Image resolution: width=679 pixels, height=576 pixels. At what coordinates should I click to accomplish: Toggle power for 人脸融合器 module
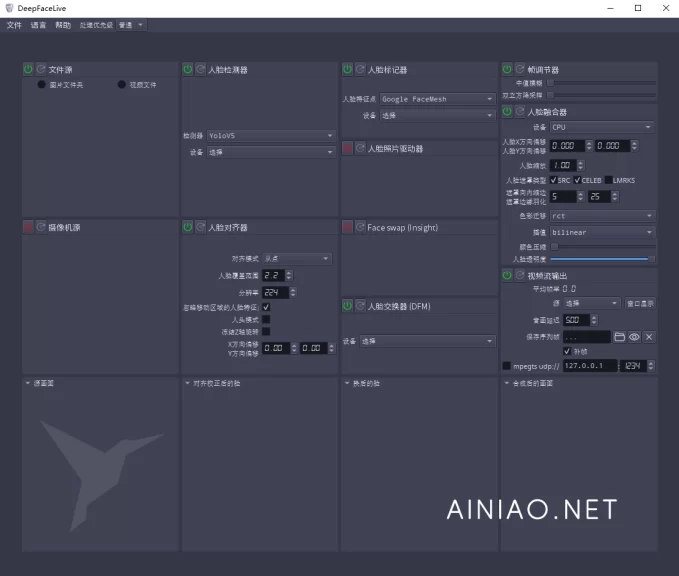507,112
